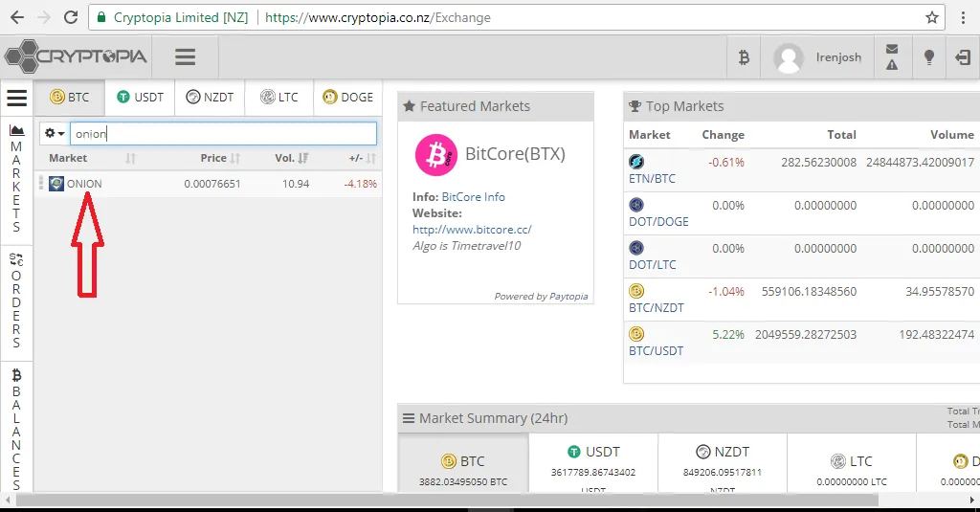Open the BTC/NZDT top market link
This screenshot has width=980, height=512.
[657, 308]
